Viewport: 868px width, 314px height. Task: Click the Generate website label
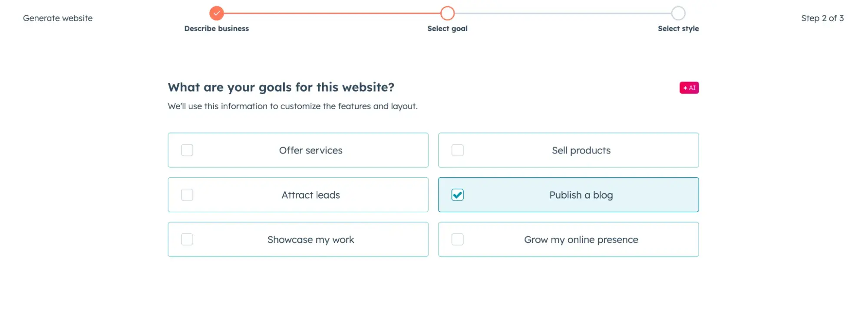(58, 18)
